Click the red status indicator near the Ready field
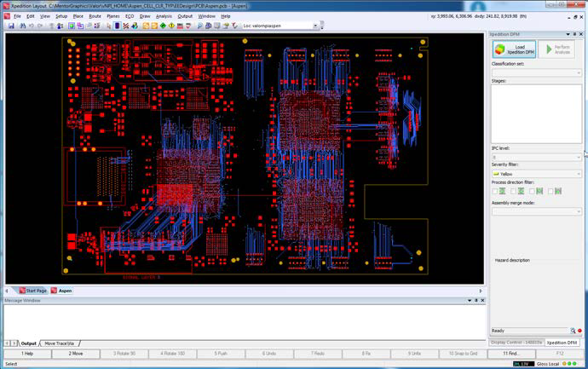The width and height of the screenshot is (588, 369). click(579, 331)
